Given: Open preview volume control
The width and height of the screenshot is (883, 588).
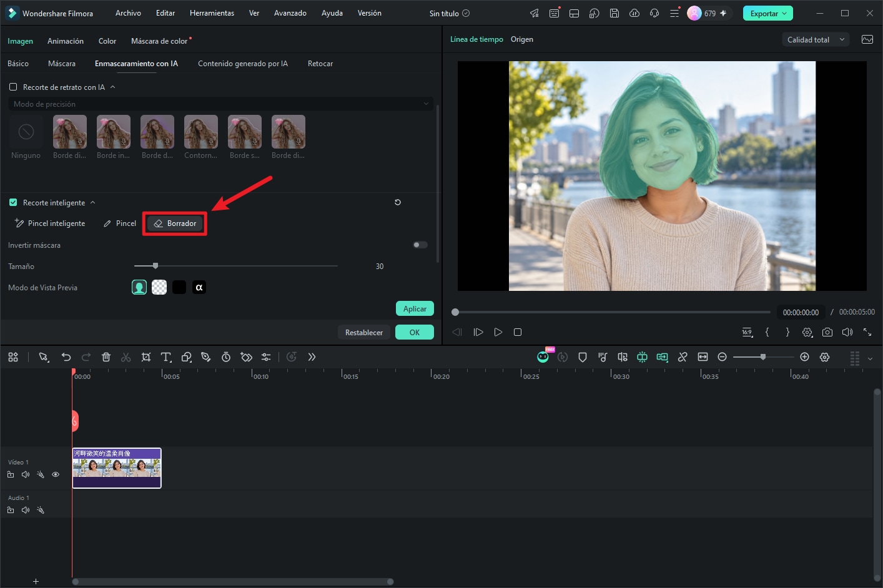Looking at the screenshot, I should [847, 332].
